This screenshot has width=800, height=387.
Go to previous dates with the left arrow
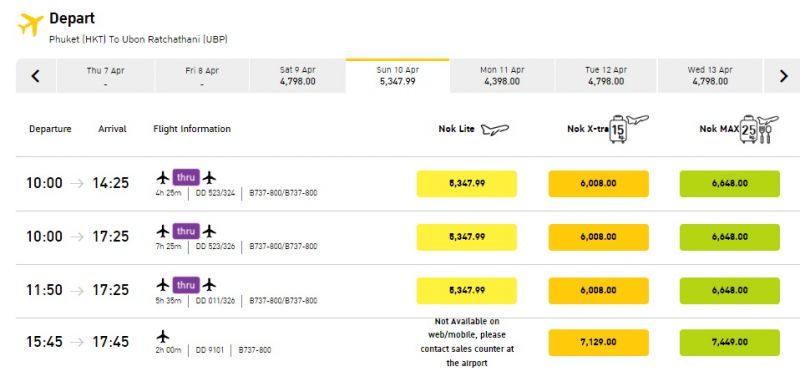tap(35, 76)
